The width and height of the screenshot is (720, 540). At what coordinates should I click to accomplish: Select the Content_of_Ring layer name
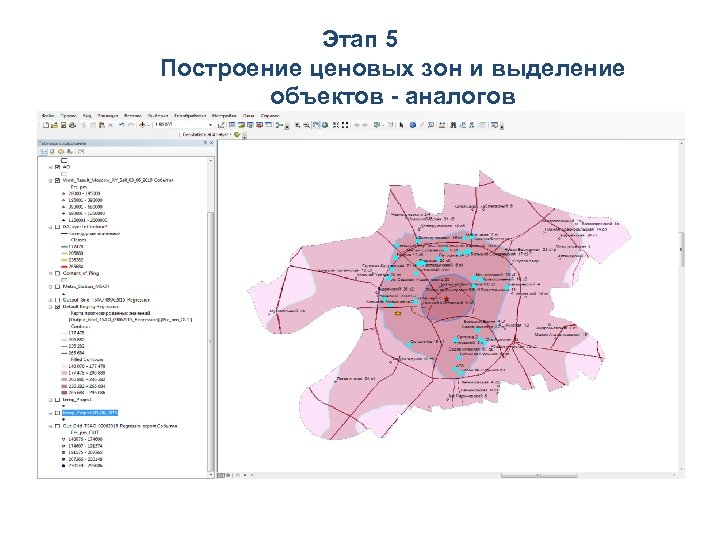(81, 273)
